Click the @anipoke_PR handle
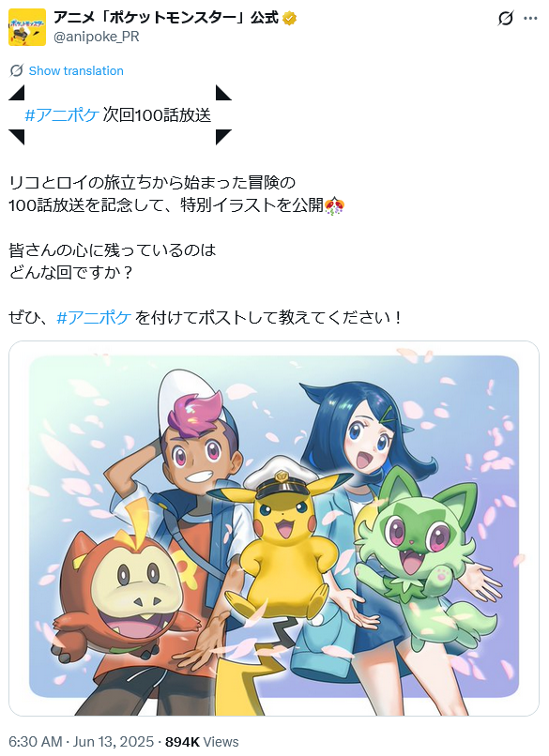The width and height of the screenshot is (549, 756). 96,37
